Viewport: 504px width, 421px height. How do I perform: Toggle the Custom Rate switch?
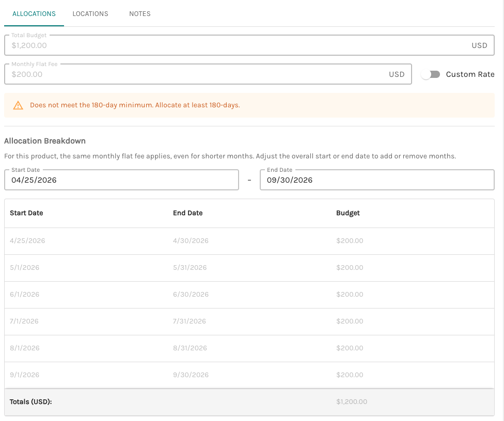click(x=430, y=74)
